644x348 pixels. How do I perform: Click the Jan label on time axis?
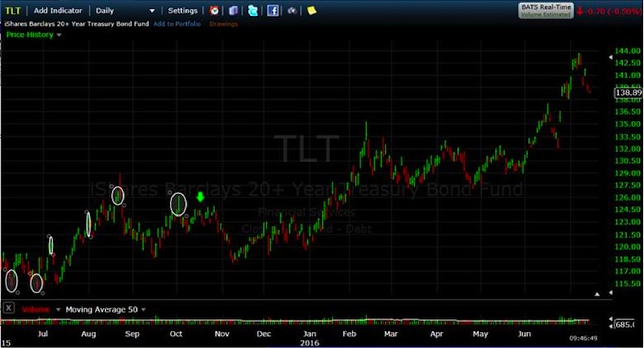click(310, 333)
